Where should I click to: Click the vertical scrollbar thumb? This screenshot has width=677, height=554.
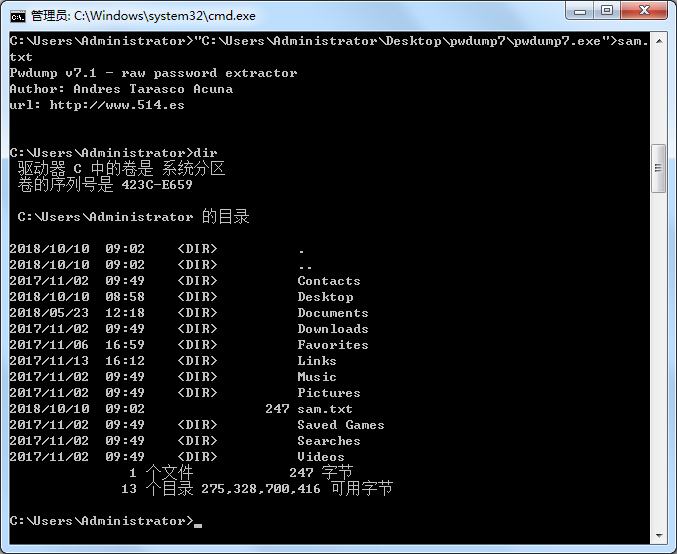659,168
